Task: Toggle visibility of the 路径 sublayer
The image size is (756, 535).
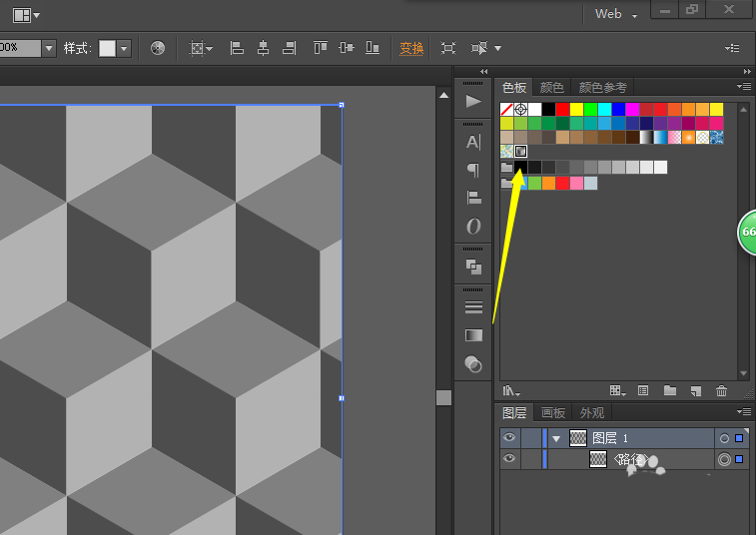Action: tap(509, 459)
